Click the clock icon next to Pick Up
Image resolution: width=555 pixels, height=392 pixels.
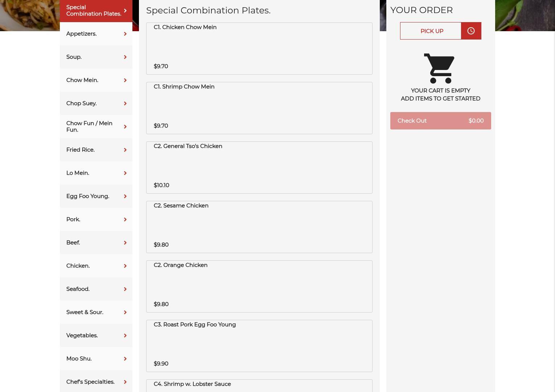coord(471,31)
